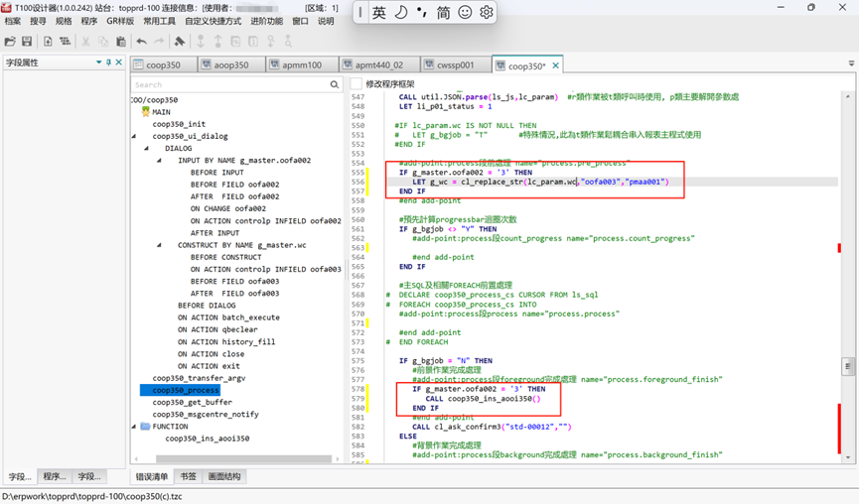The height and width of the screenshot is (504, 859).
Task: Collapse the CONSTRUCT BY NAME g_master.wc node
Action: 159,245
